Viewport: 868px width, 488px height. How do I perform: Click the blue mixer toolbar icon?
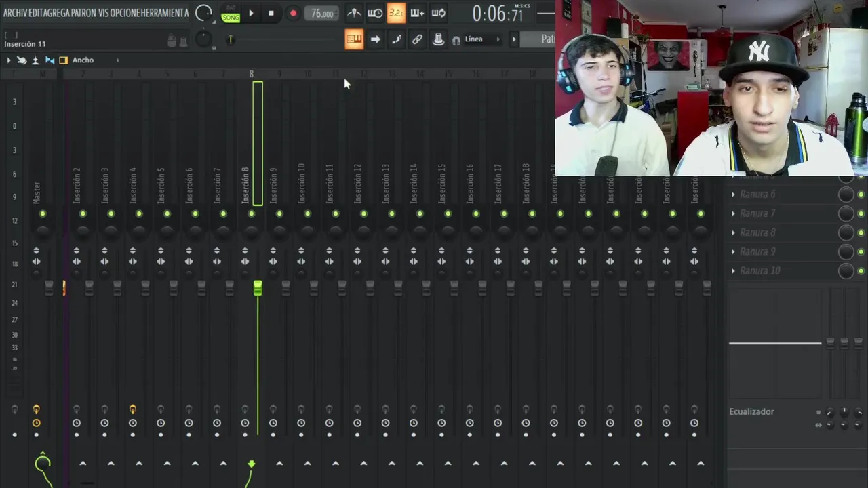50,60
